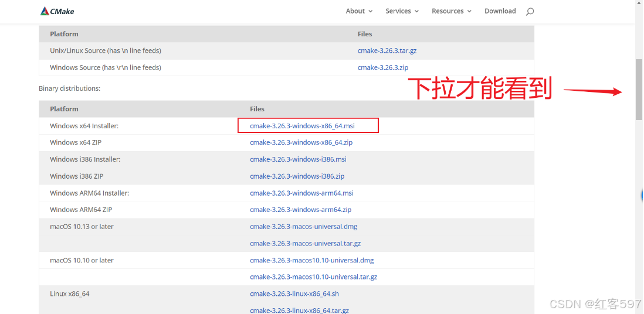Select the 'Unix/Linux Source' row text
The height and width of the screenshot is (314, 644).
pos(106,51)
